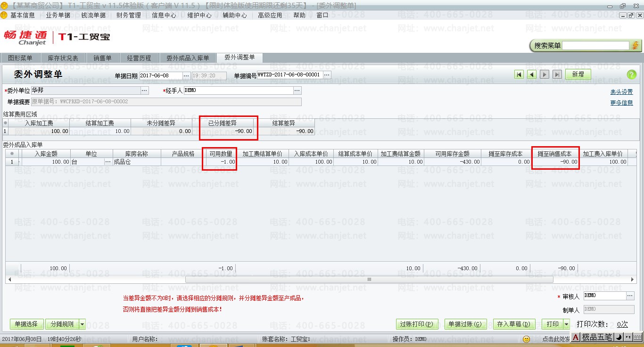This screenshot has height=347, width=644.
Task: Open the 经手人 lookup ellipsis button
Action: [297, 90]
